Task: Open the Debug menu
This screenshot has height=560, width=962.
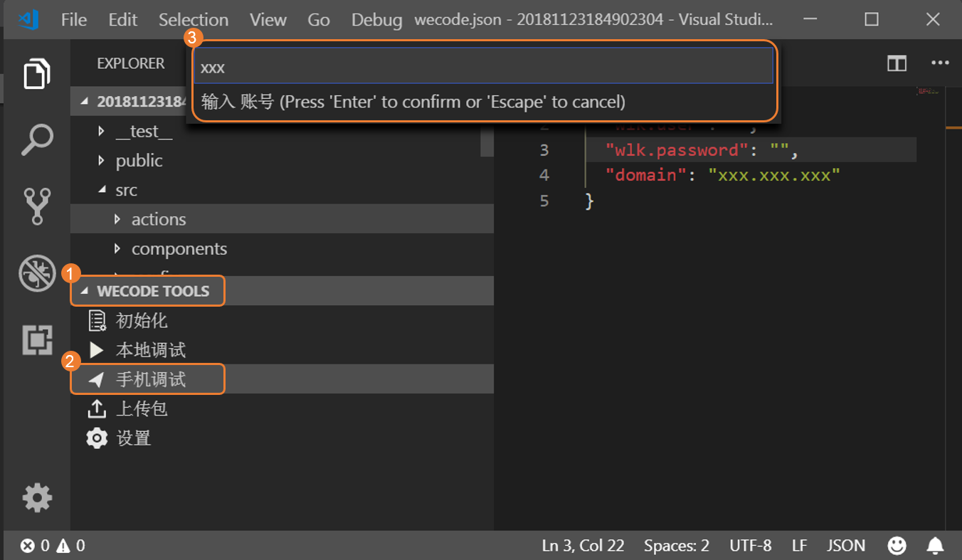Action: (376, 19)
